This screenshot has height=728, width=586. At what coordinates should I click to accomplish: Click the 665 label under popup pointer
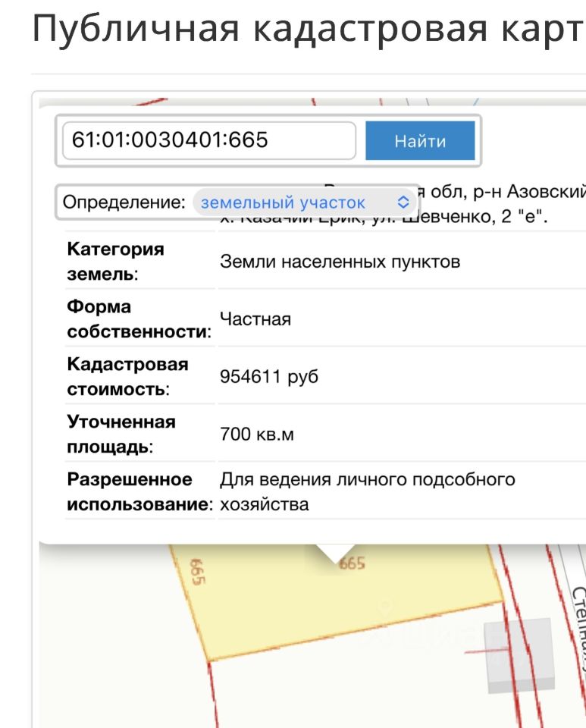pos(353,563)
